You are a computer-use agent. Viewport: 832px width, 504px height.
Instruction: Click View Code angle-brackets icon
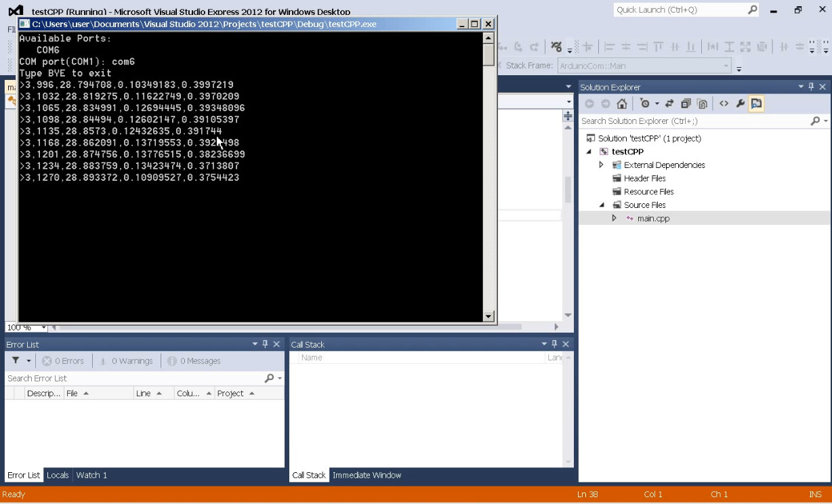click(x=724, y=104)
